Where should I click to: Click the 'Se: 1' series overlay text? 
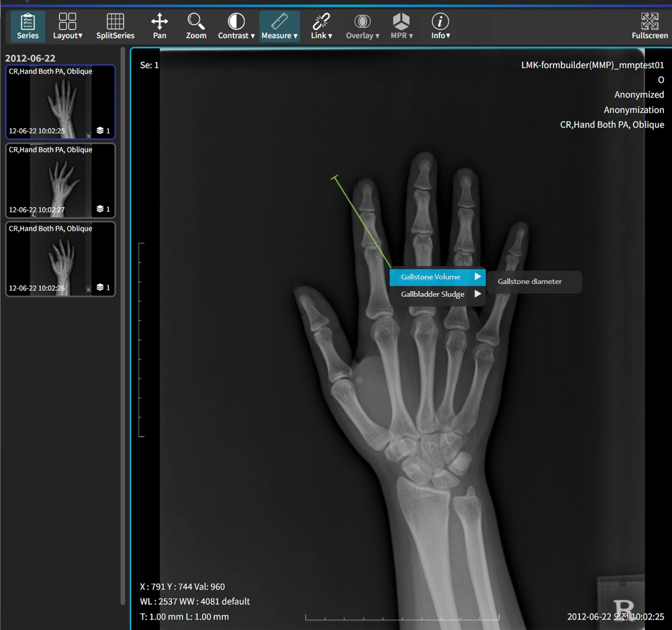coord(149,65)
